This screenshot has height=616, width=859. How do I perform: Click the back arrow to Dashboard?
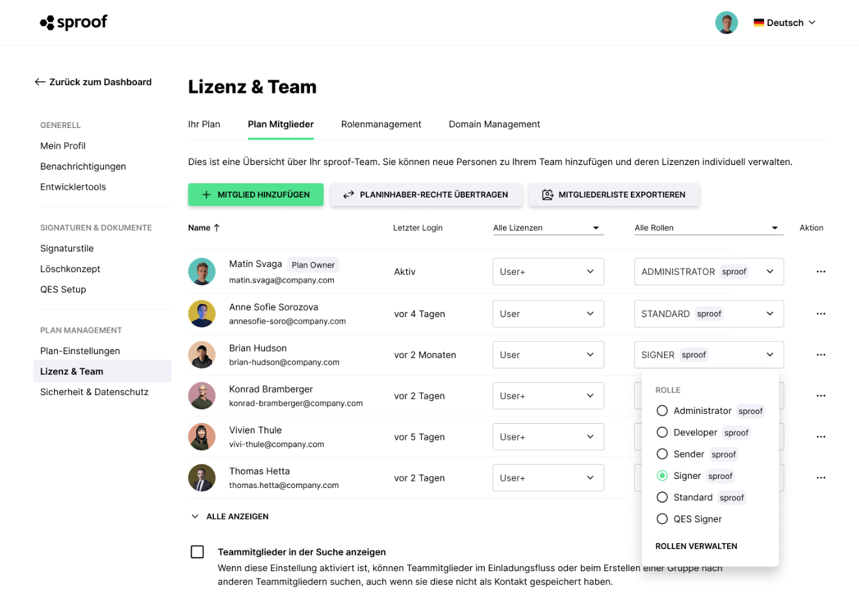40,82
